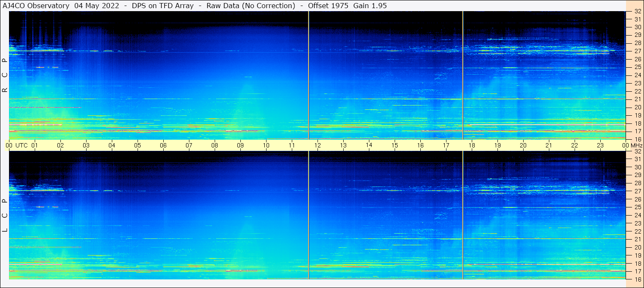Image resolution: width=644 pixels, height=288 pixels.
Task: Select hour 08 on the UTC time axis
Action: (x=215, y=145)
